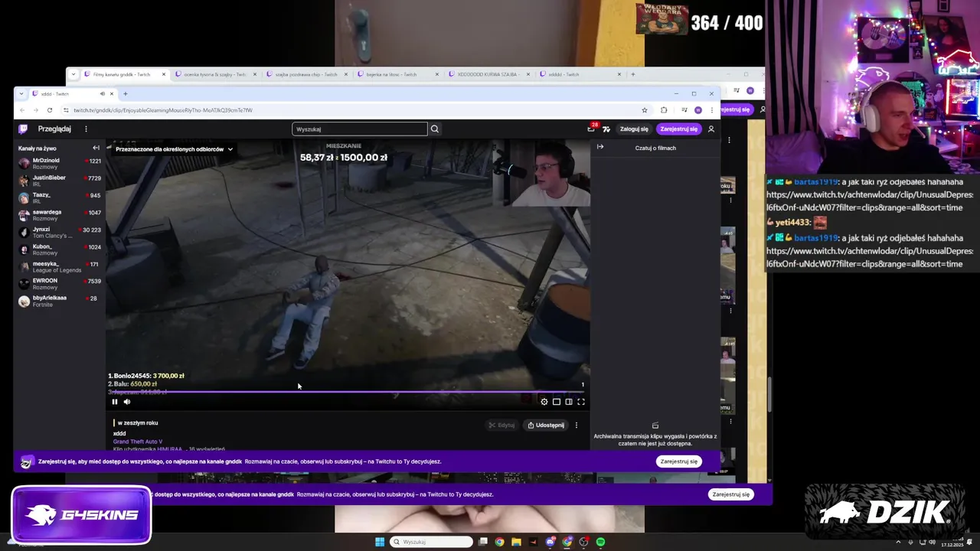This screenshot has width=980, height=551.
Task: Open the three-dot menu next to Przeglądaj
Action: click(86, 129)
